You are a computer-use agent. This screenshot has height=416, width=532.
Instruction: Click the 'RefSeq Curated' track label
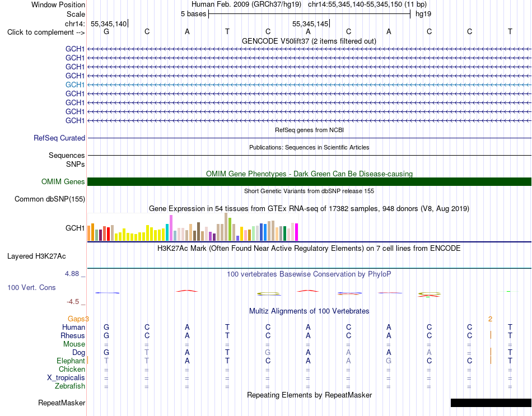click(59, 138)
